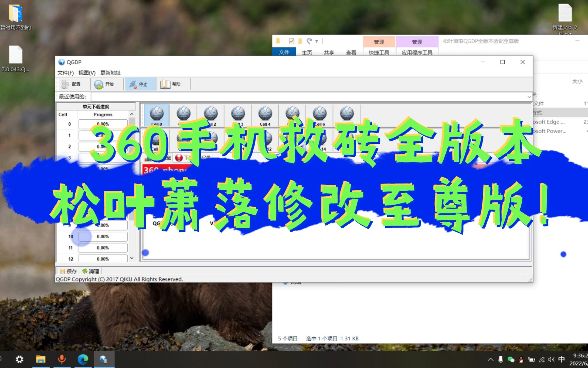Viewport: 588px width, 368px height.
Task: Click the '5 个项目' status text in Explorer
Action: coord(288,338)
